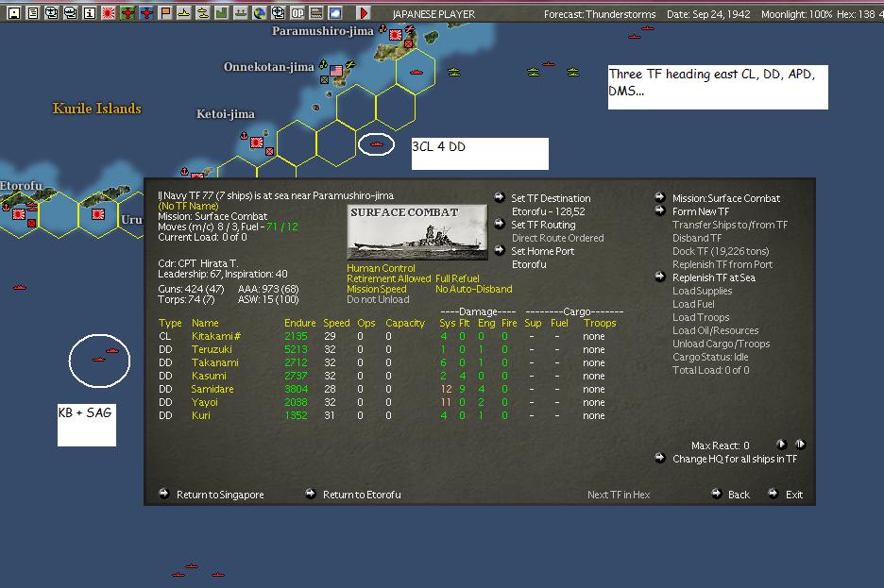Click arrow beside Change HQ for all ships
The image size is (884, 588).
point(660,458)
